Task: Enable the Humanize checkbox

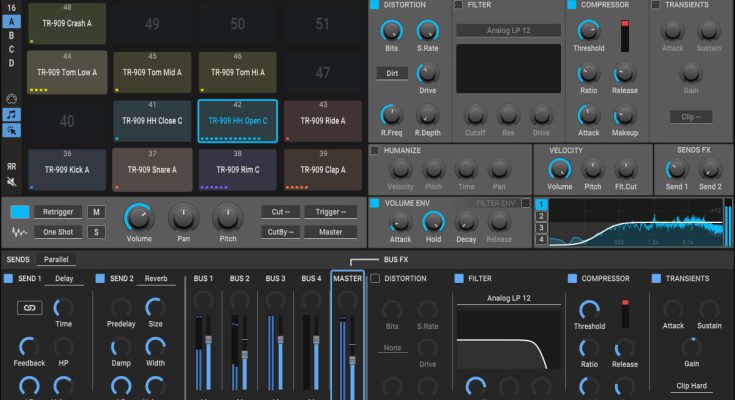Action: point(375,151)
